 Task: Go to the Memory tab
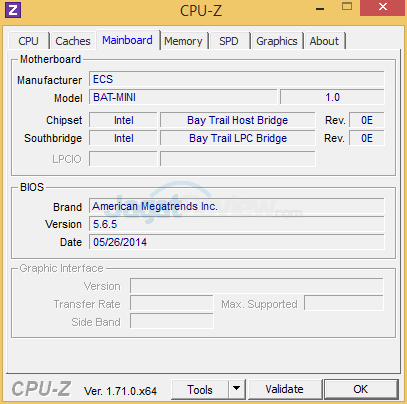pyautogui.click(x=183, y=41)
